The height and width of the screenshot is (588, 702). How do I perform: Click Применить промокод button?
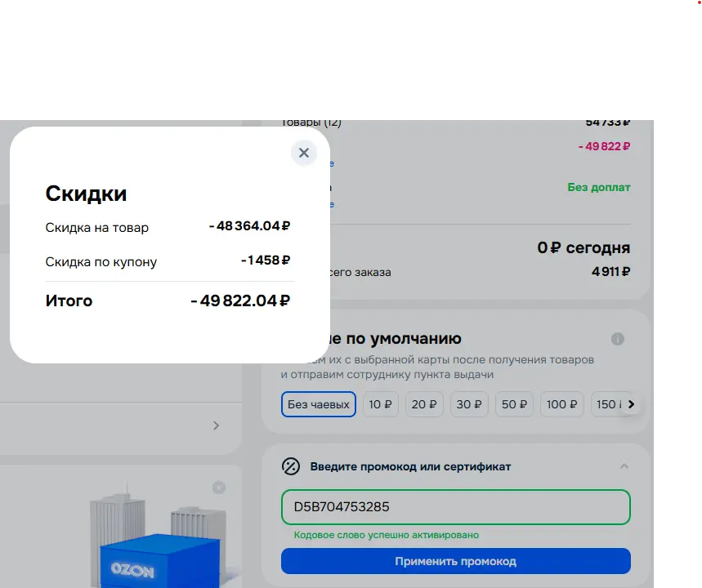pyautogui.click(x=456, y=561)
